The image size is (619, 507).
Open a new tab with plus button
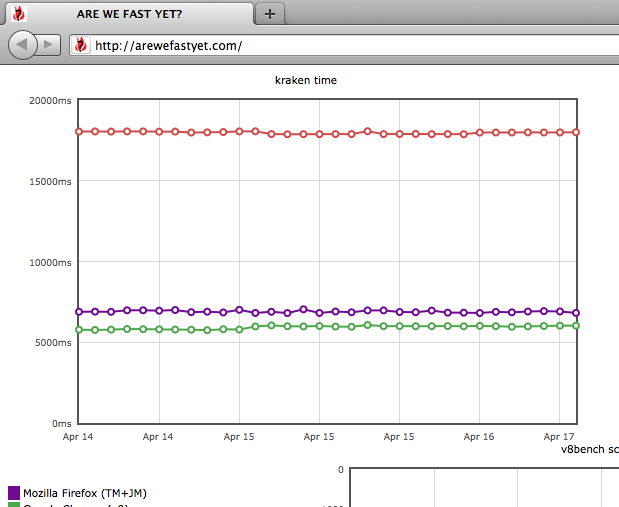(x=269, y=13)
